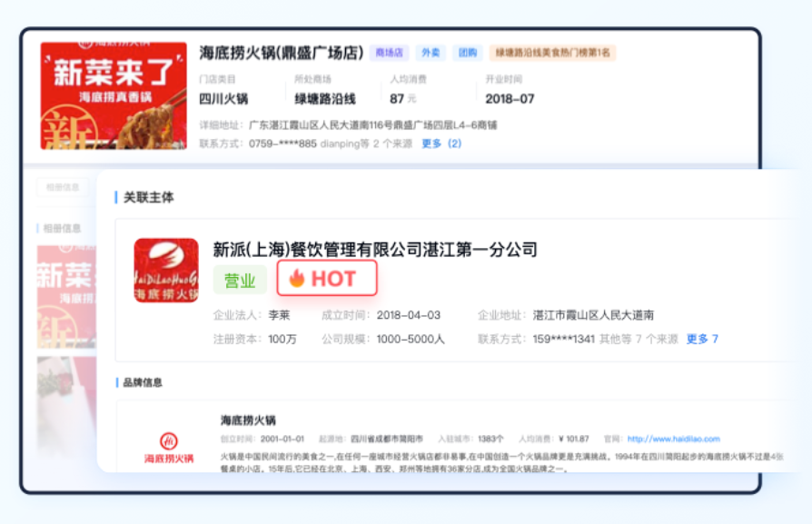This screenshot has width=812, height=524.
Task: Click the brand name 海底捞火锅 heading
Action: click(248, 420)
